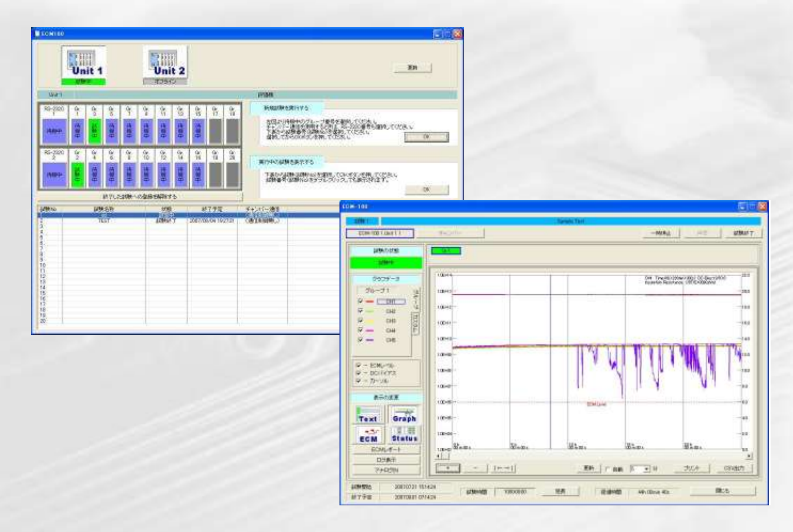Open auto-update interval dropdown
793x532 pixels.
click(648, 469)
